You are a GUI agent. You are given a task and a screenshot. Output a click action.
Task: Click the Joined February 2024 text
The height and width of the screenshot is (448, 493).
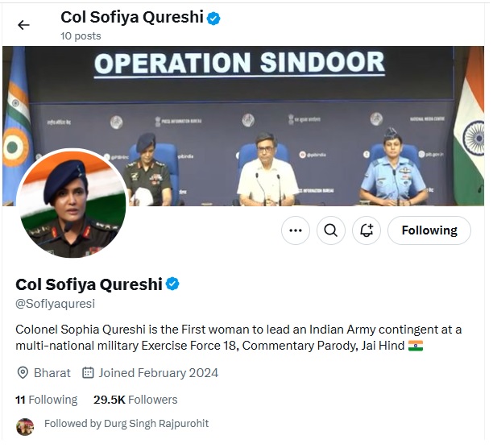pyautogui.click(x=159, y=375)
